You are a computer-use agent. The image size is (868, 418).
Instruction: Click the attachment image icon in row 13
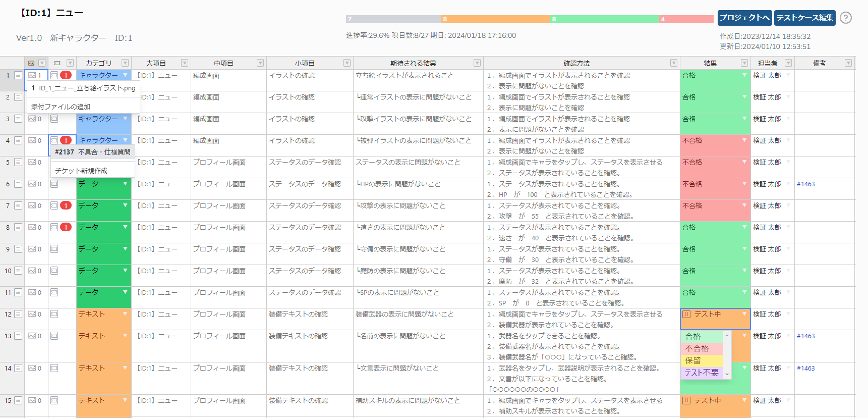[x=32, y=336]
